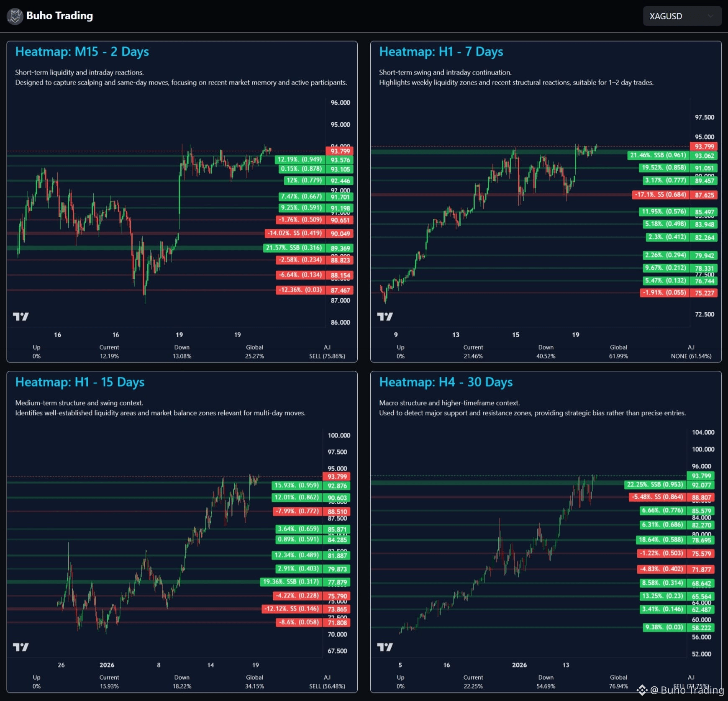
Task: Select the 93.799 current price tag in M15 chart
Action: click(x=340, y=151)
